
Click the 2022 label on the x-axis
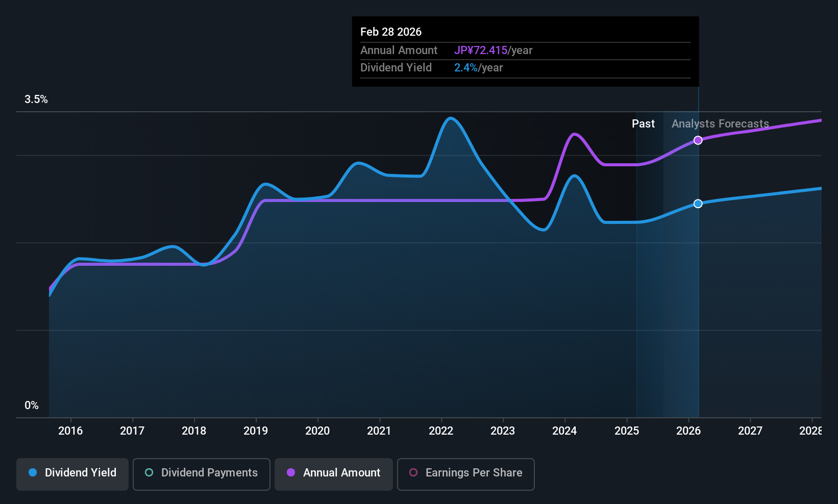tap(441, 431)
